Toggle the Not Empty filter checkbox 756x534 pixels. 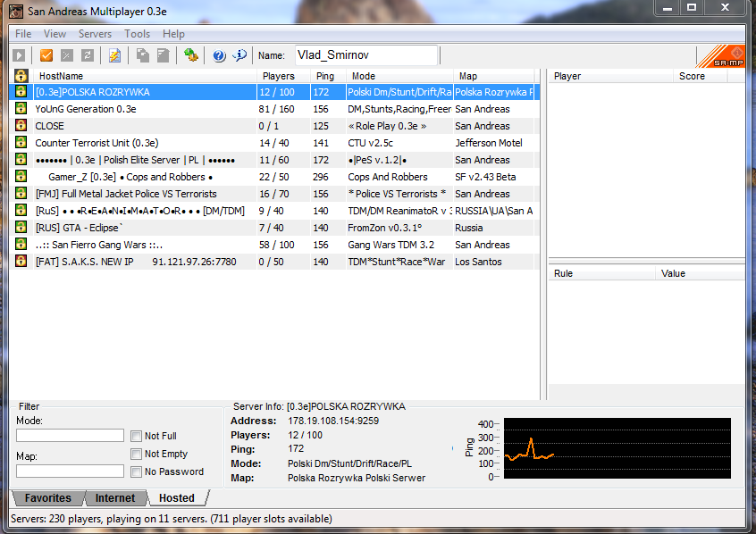click(137, 454)
